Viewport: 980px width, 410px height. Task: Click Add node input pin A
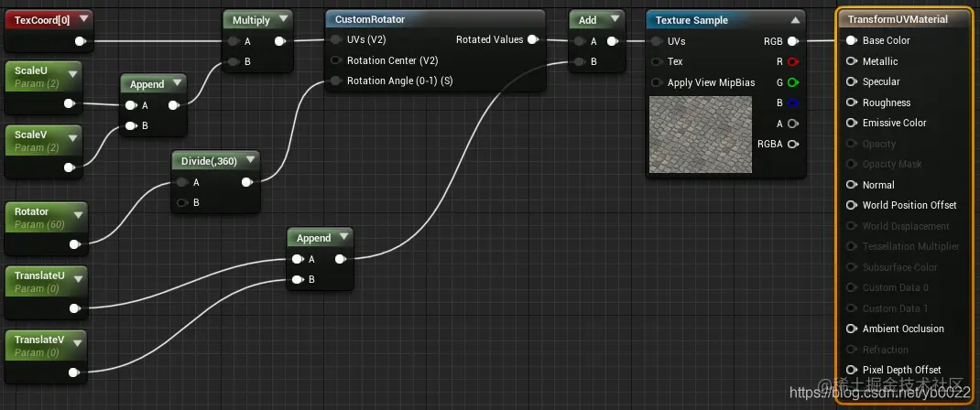580,42
